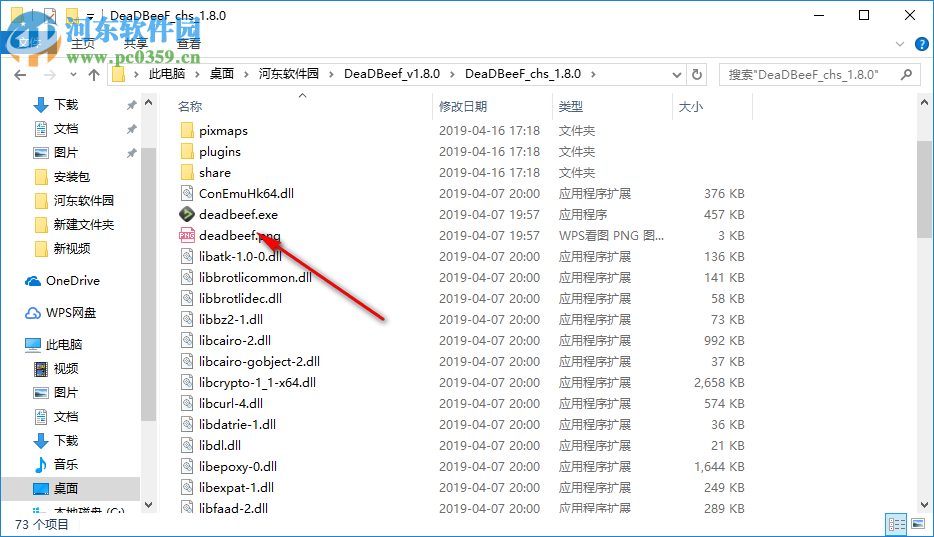Click the Forward navigation arrow
934x537 pixels.
50,74
